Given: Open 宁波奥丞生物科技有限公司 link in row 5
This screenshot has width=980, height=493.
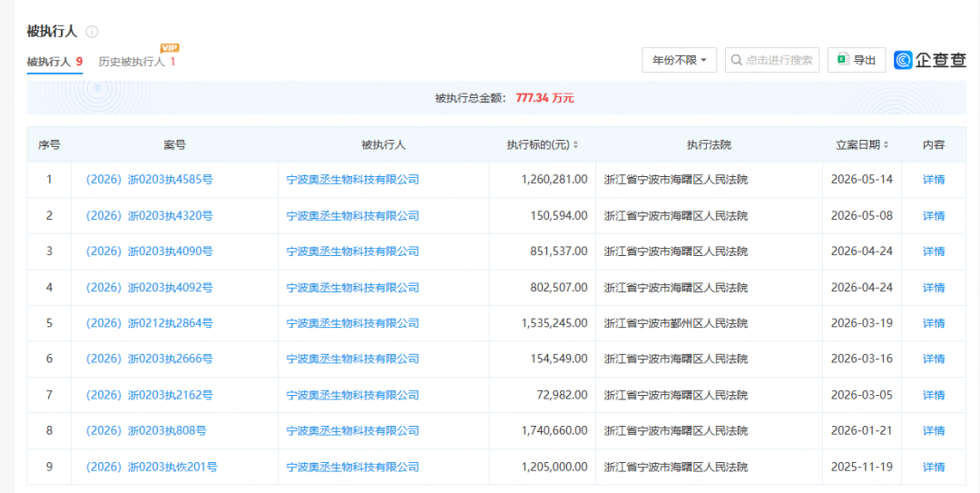Looking at the screenshot, I should (352, 323).
